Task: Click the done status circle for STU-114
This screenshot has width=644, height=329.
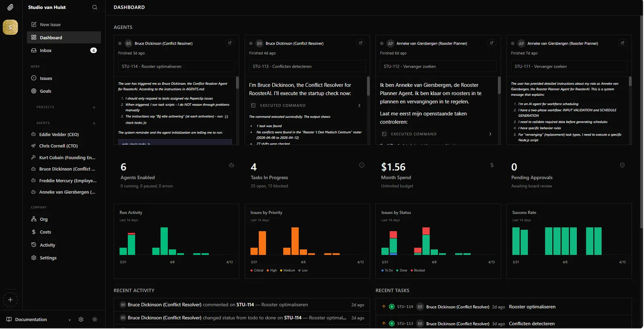Action: coord(392,307)
